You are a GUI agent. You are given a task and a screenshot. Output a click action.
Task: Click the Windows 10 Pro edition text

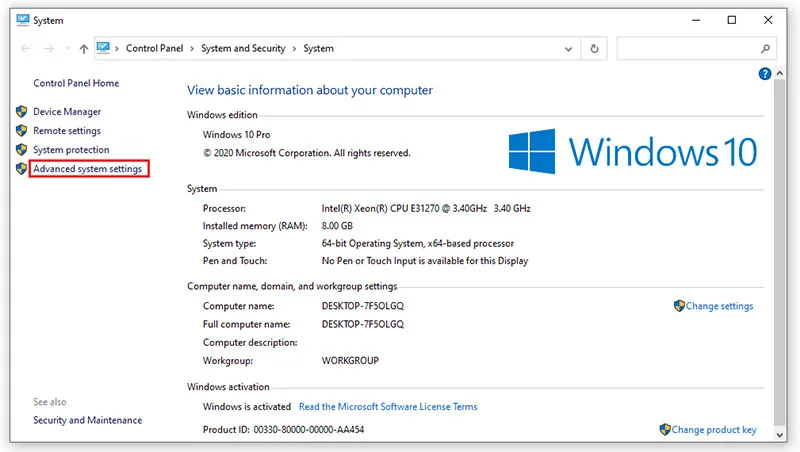(x=236, y=135)
